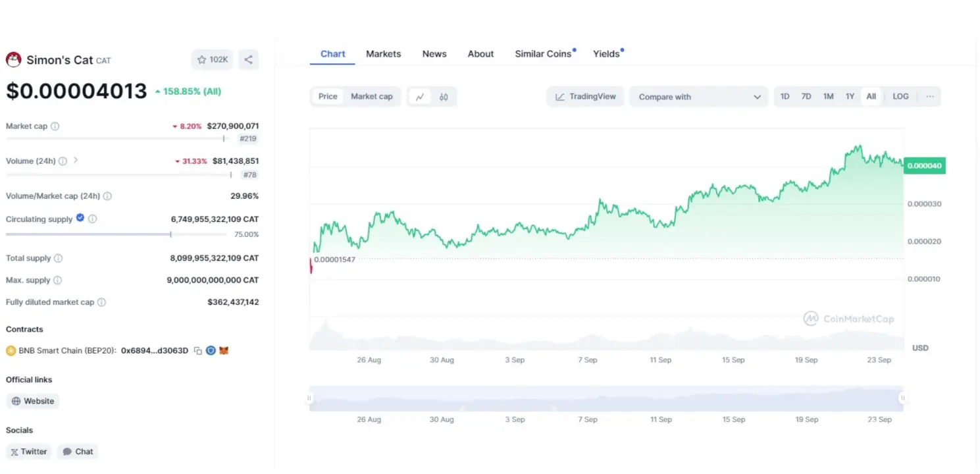The image size is (980, 474).
Task: Select the line chart type icon
Action: 420,97
